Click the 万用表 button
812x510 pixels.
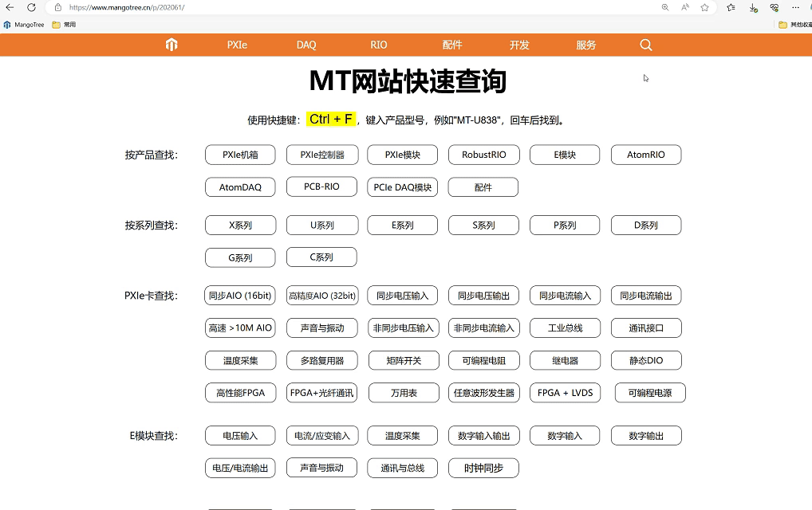tap(404, 393)
